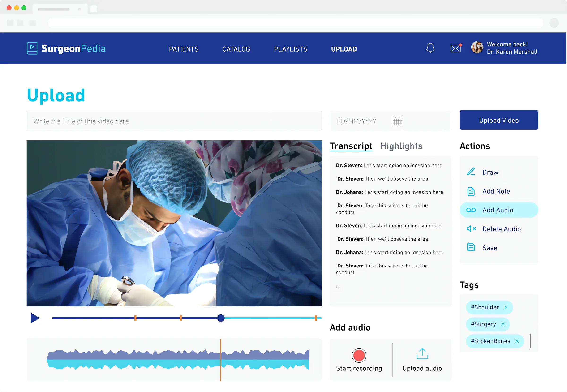Image resolution: width=567 pixels, height=392 pixels.
Task: Click the Draw action label
Action: coord(490,172)
